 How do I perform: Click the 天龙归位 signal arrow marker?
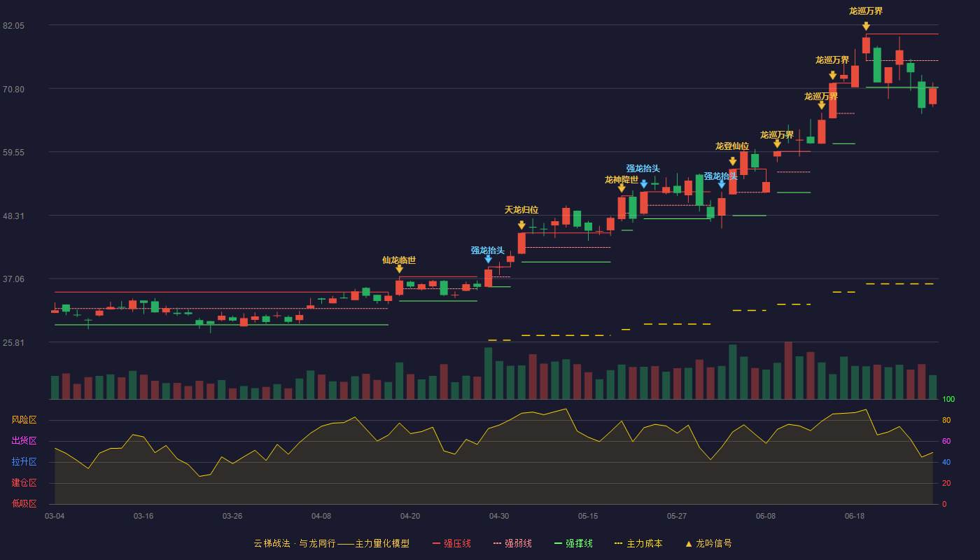pyautogui.click(x=521, y=225)
